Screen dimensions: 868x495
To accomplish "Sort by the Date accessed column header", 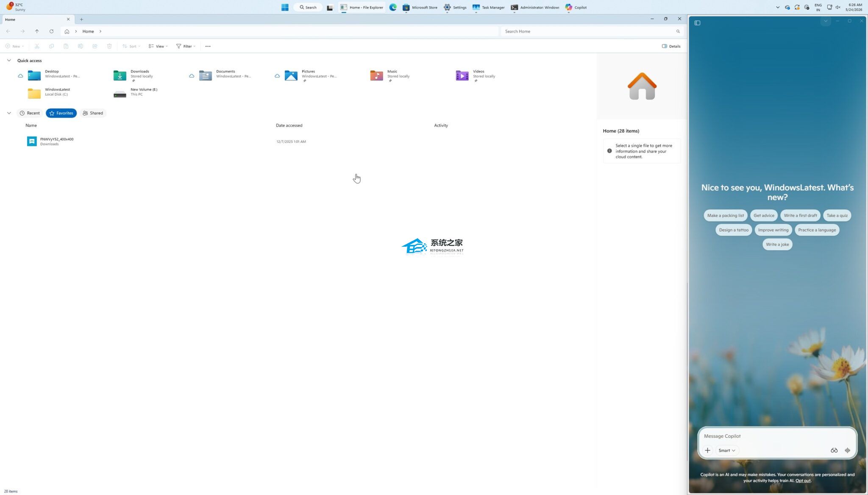I will [289, 125].
